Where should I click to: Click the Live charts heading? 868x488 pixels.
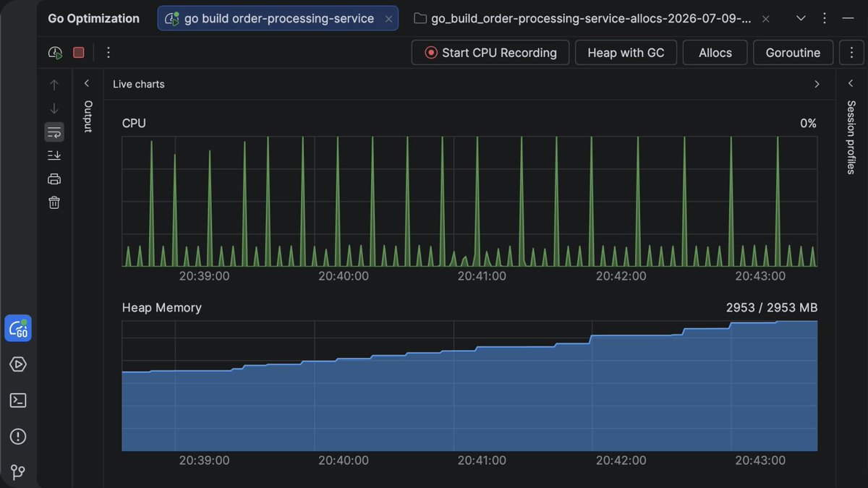pyautogui.click(x=139, y=84)
